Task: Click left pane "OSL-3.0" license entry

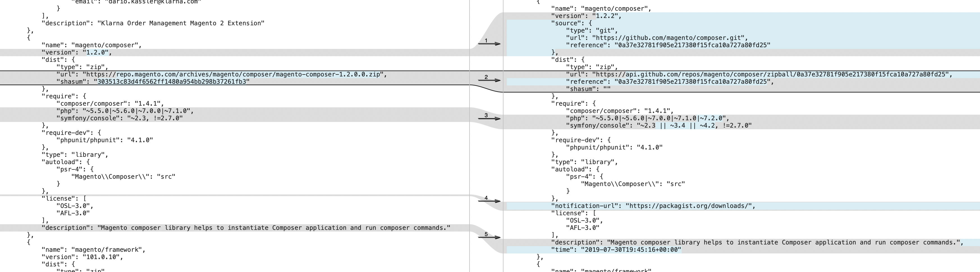Action: click(75, 206)
